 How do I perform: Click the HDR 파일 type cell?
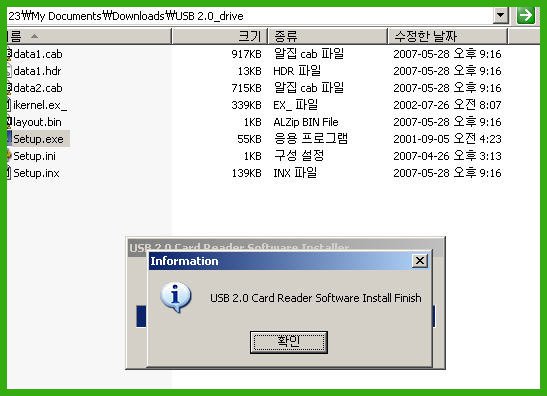(297, 71)
